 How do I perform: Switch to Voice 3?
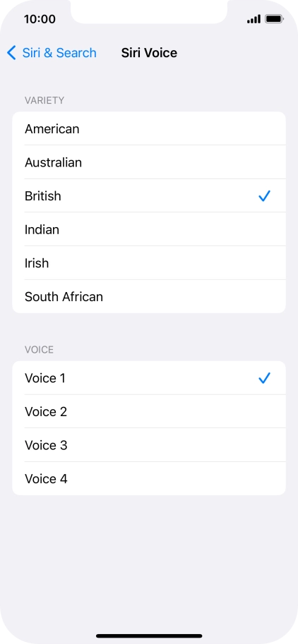pyautogui.click(x=149, y=445)
